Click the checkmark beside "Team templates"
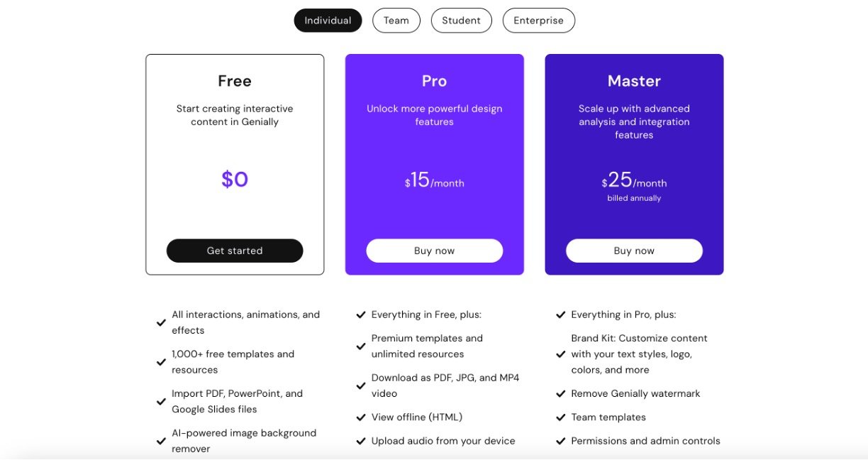Viewport: 868px width, 460px height. pyautogui.click(x=561, y=417)
